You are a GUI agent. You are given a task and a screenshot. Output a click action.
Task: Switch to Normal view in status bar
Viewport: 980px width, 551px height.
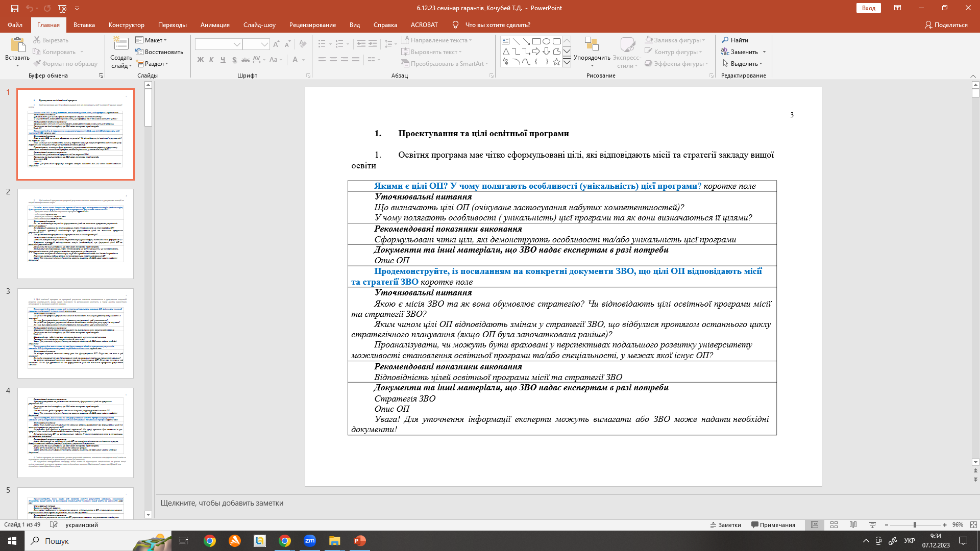pyautogui.click(x=815, y=525)
